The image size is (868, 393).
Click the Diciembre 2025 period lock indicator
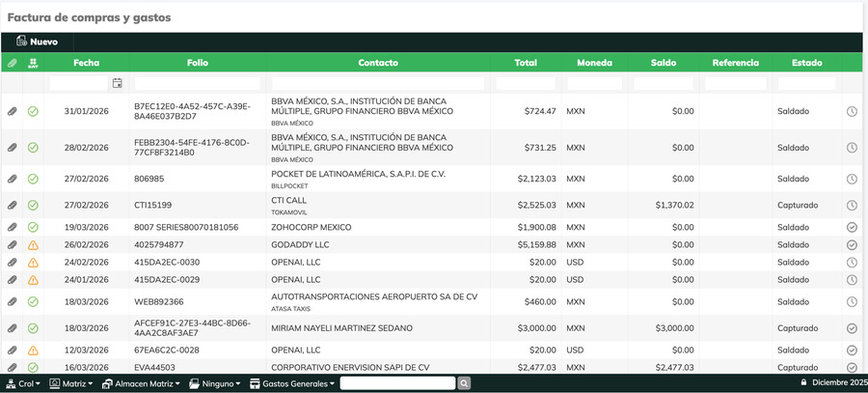[x=834, y=383]
